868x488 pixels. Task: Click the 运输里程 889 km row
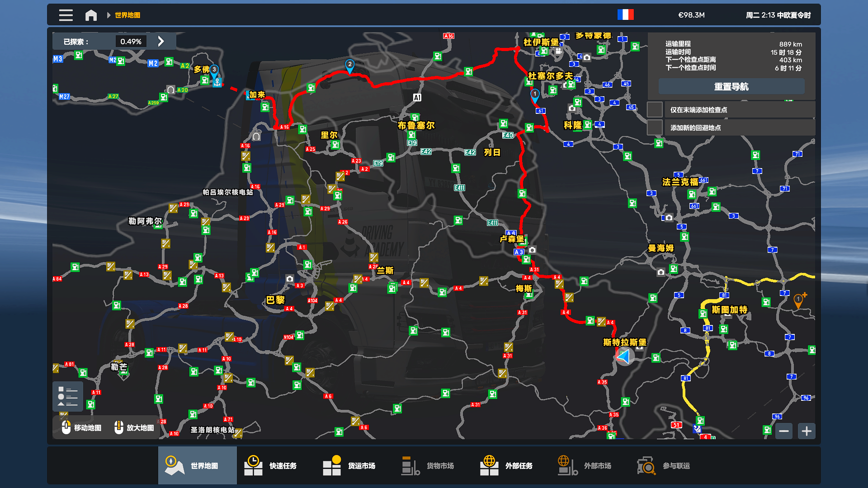click(x=734, y=44)
